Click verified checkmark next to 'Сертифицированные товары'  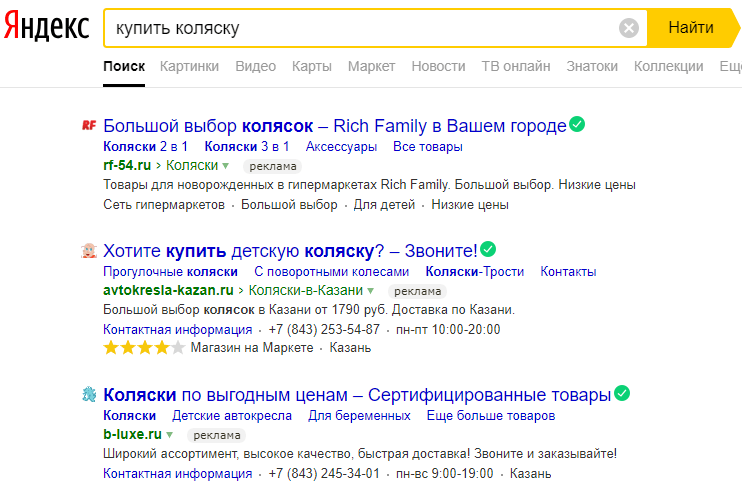pos(622,393)
